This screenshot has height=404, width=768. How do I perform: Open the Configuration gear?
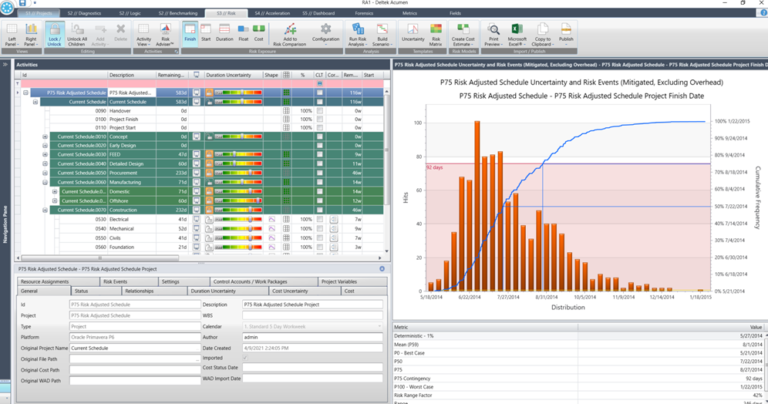coord(326,34)
